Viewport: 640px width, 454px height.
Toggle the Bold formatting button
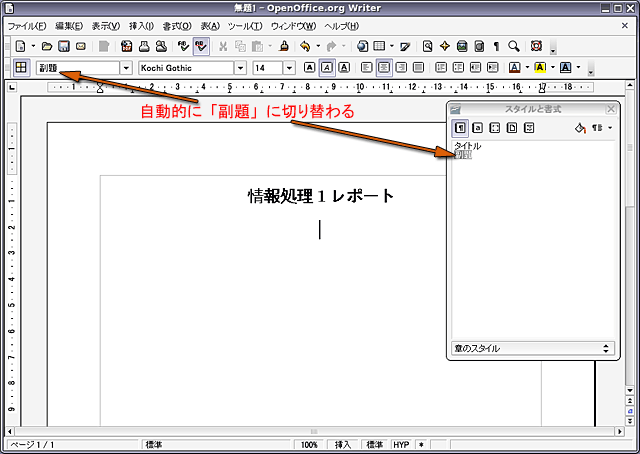click(310, 68)
